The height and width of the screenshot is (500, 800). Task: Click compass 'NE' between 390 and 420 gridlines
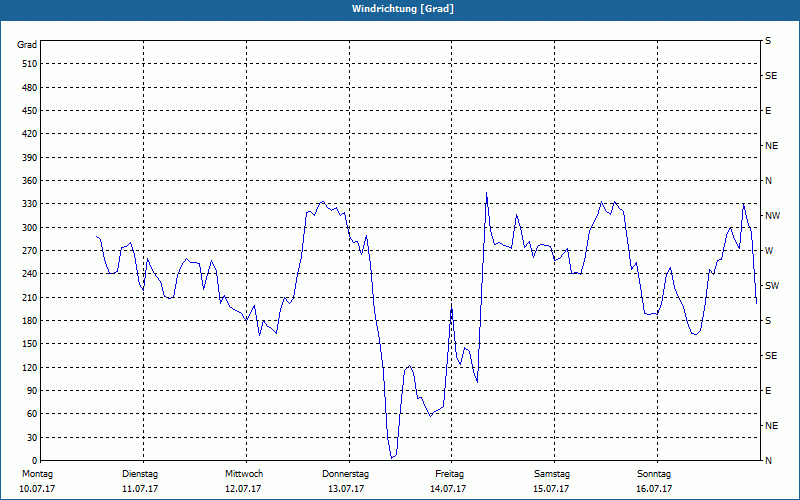(771, 146)
